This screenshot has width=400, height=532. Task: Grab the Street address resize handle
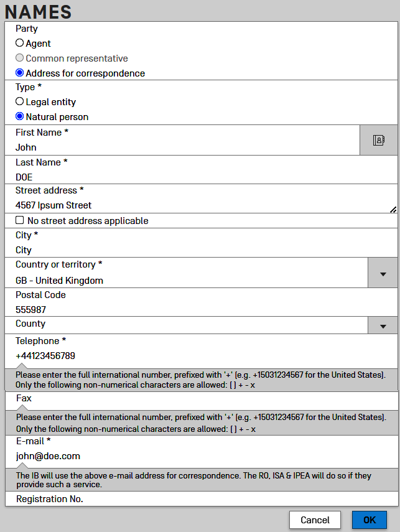[x=393, y=210]
